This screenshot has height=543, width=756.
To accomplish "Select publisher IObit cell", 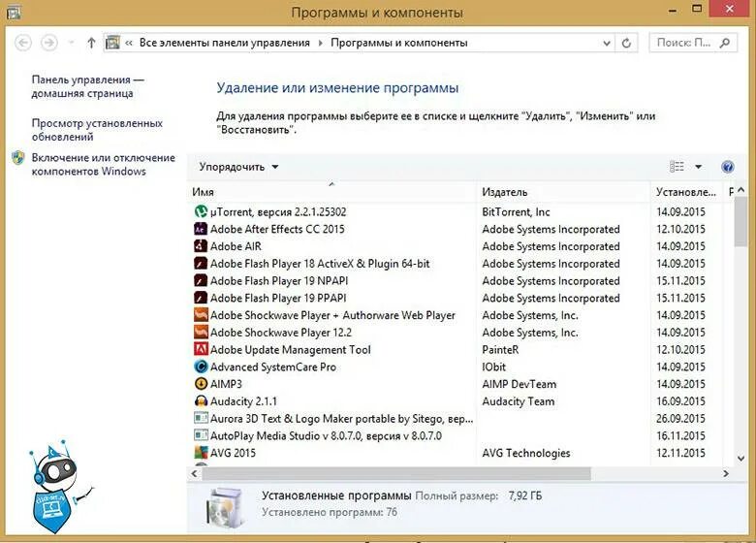I will [493, 367].
